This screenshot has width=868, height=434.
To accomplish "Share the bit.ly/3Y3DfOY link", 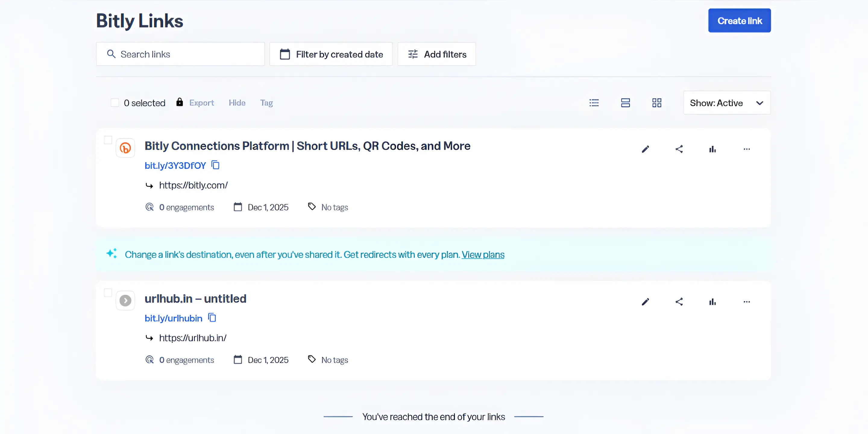I will [x=679, y=149].
